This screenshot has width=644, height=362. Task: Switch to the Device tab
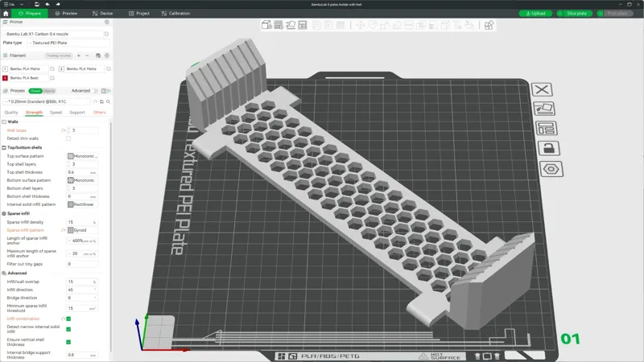pos(103,13)
